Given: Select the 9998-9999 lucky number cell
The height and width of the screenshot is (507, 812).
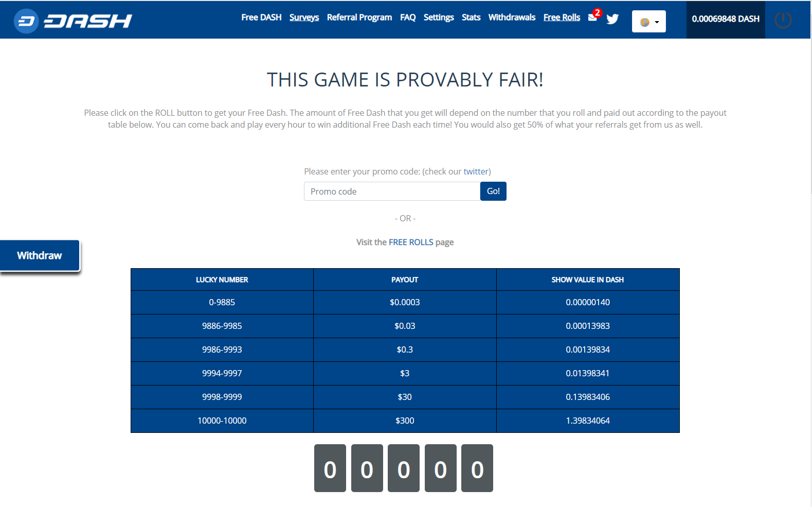Looking at the screenshot, I should click(x=222, y=397).
